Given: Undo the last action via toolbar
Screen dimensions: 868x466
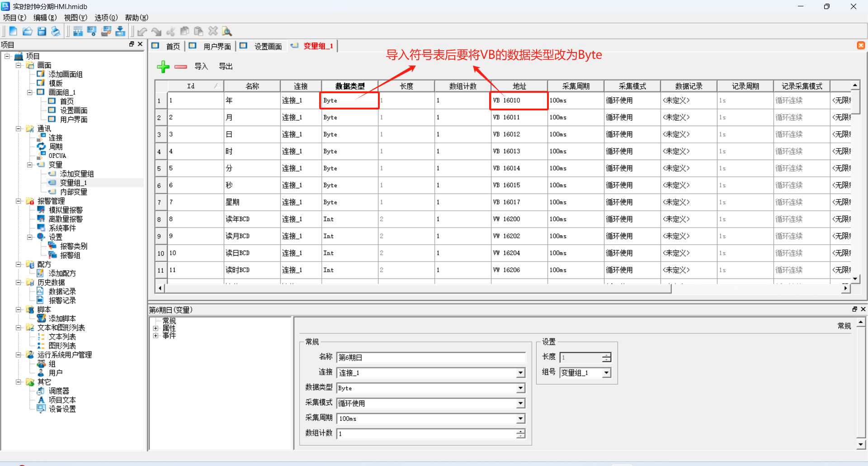Looking at the screenshot, I should pos(142,31).
